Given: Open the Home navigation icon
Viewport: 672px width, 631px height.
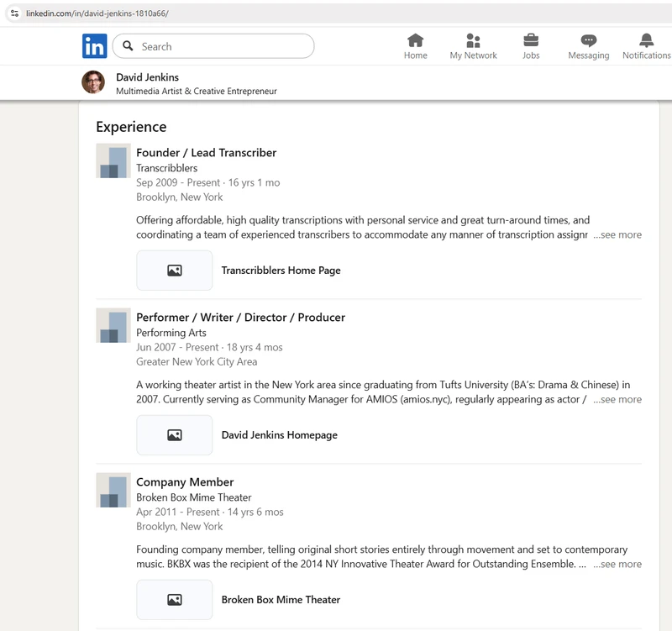Looking at the screenshot, I should click(415, 41).
